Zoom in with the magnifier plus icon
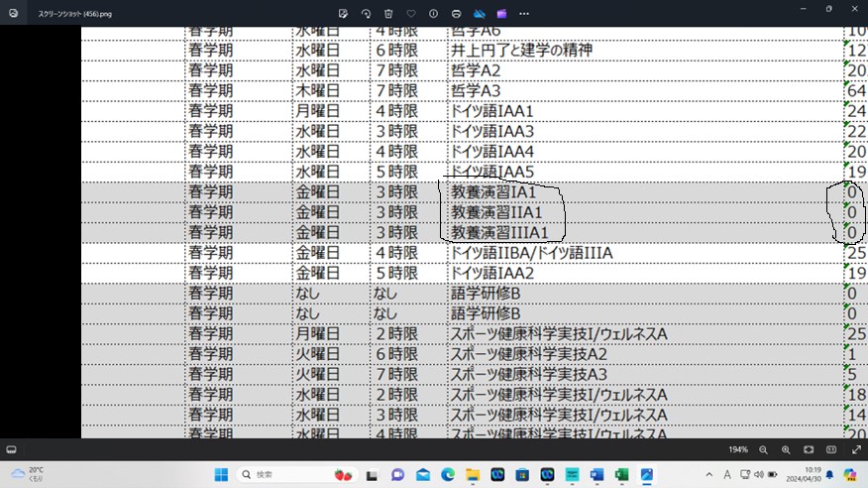This screenshot has width=868, height=488. [x=786, y=449]
